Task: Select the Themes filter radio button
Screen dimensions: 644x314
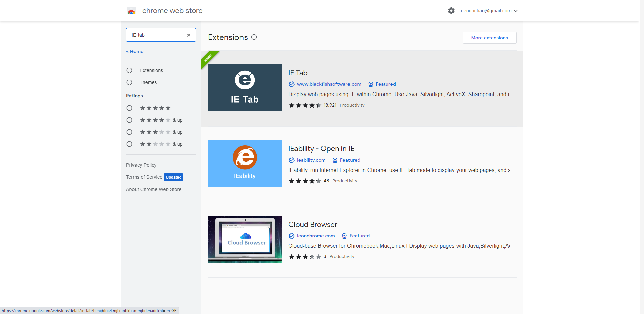Action: 129,82
